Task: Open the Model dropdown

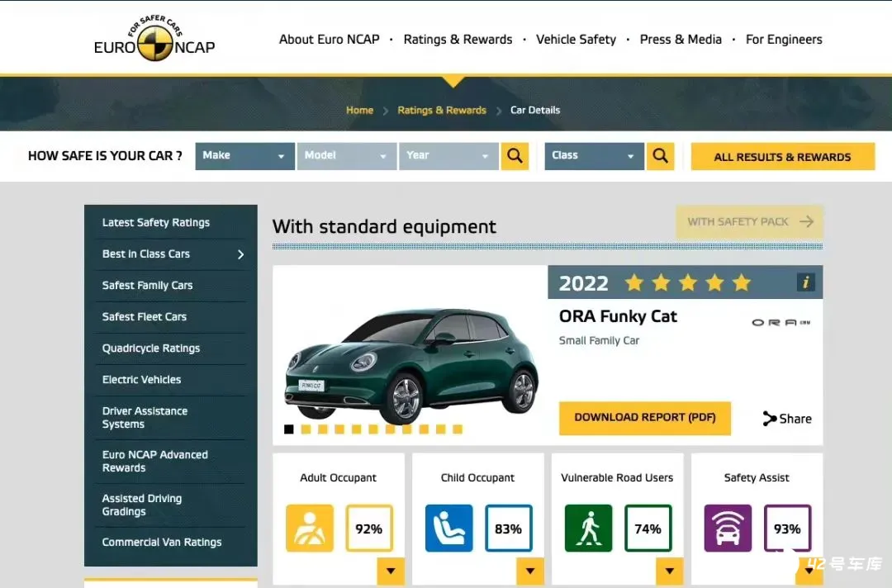Action: coord(346,156)
